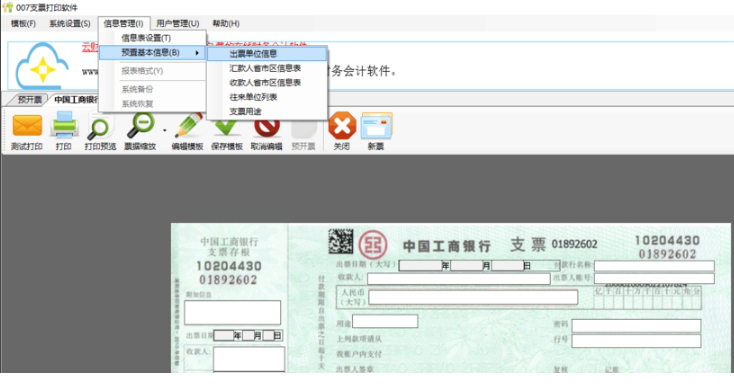
Task: Click the ICBC red logo on cheque
Action: click(373, 244)
